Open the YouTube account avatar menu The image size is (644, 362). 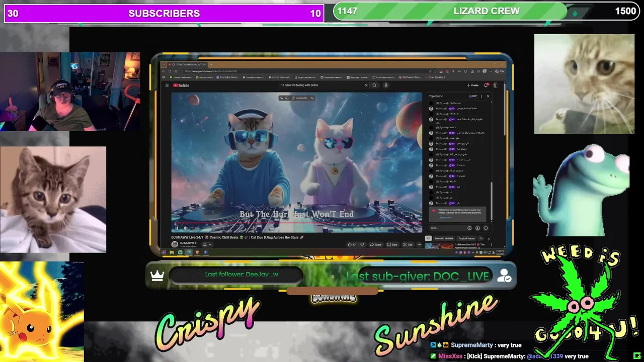pyautogui.click(x=496, y=85)
